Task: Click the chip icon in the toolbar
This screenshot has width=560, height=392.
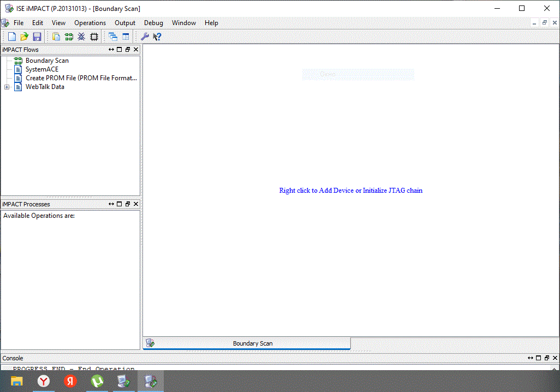Action: coord(94,37)
